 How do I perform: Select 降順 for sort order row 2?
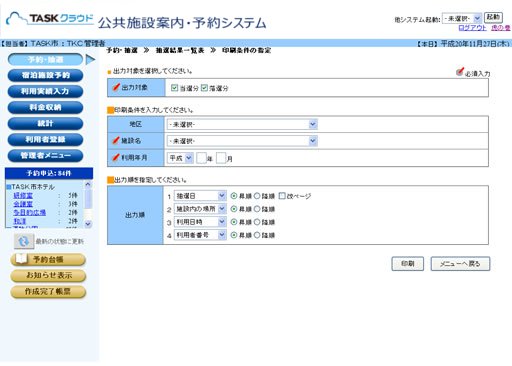click(x=257, y=209)
